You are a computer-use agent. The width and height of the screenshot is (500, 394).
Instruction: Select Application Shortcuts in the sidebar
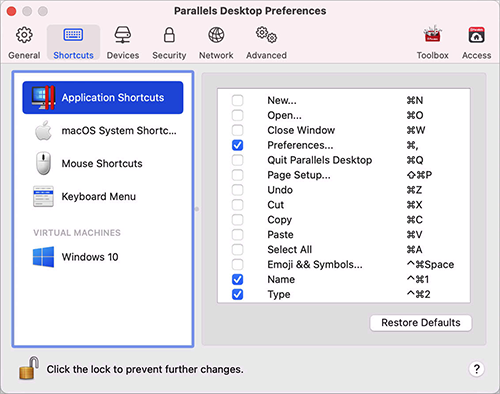click(103, 98)
